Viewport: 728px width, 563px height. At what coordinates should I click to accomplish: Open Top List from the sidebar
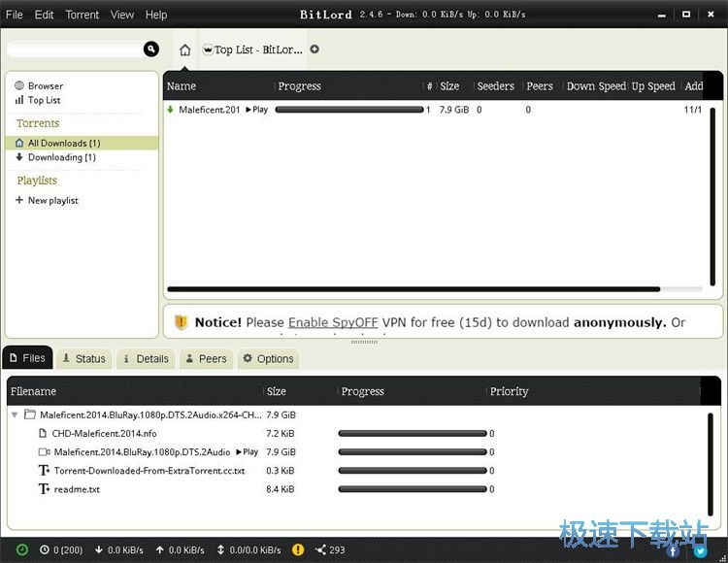click(x=44, y=100)
